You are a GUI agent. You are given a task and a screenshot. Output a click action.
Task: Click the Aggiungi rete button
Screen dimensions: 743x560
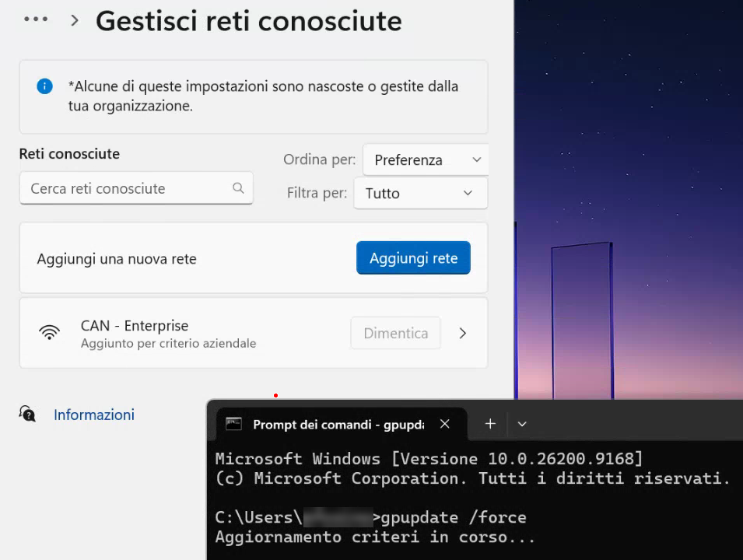coord(413,257)
